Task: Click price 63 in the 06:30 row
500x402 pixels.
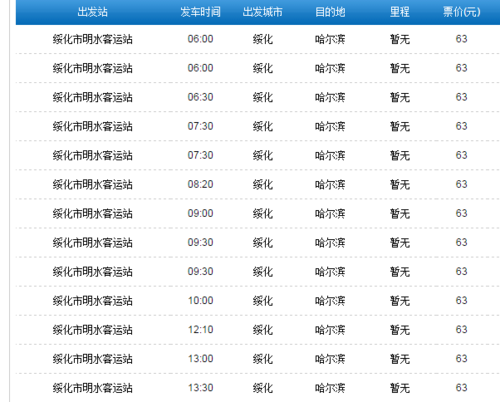Action: 461,97
